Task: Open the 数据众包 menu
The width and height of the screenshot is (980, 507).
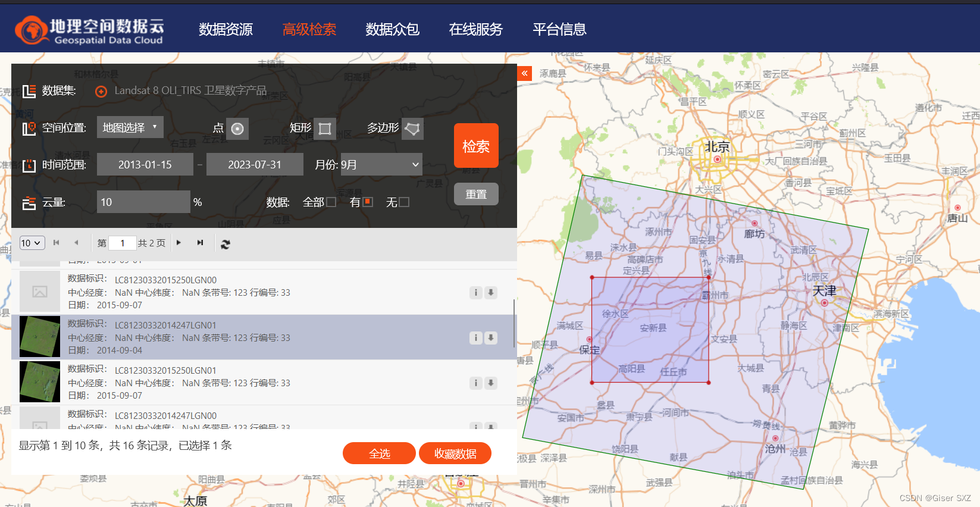Action: tap(393, 29)
